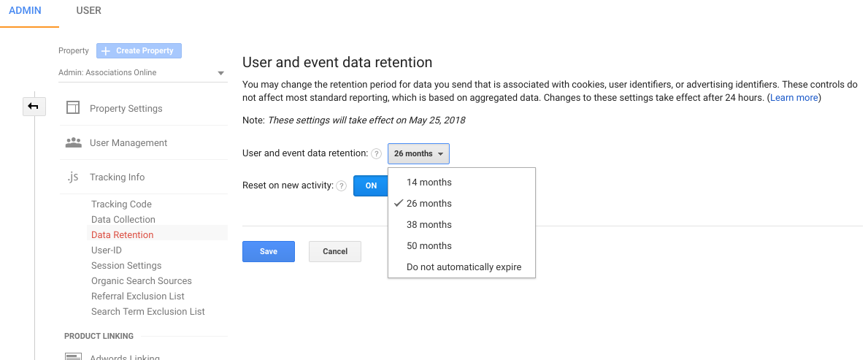This screenshot has height=360, width=868.
Task: Switch to the USER tab
Action: coord(88,11)
